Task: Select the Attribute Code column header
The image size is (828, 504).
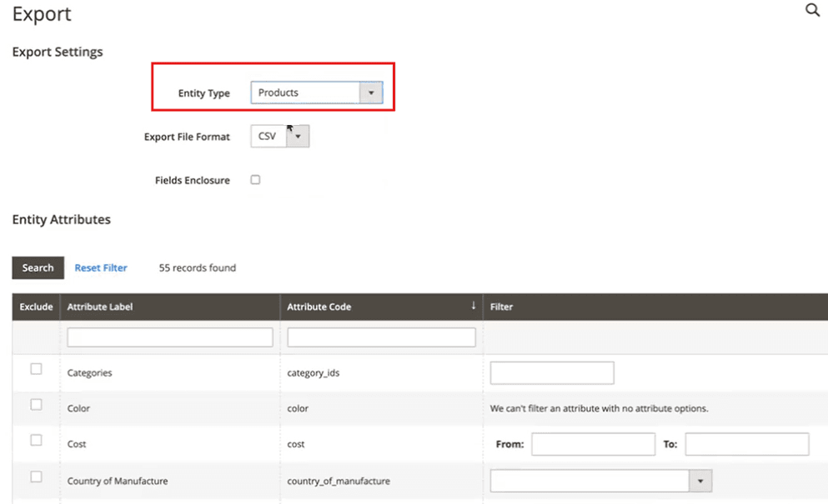Action: click(381, 307)
